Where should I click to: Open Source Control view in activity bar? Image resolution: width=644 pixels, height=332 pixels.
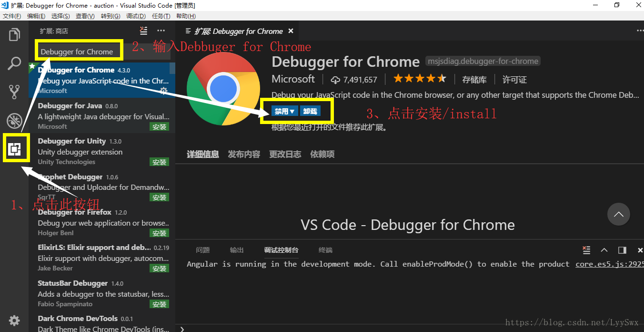click(x=14, y=92)
